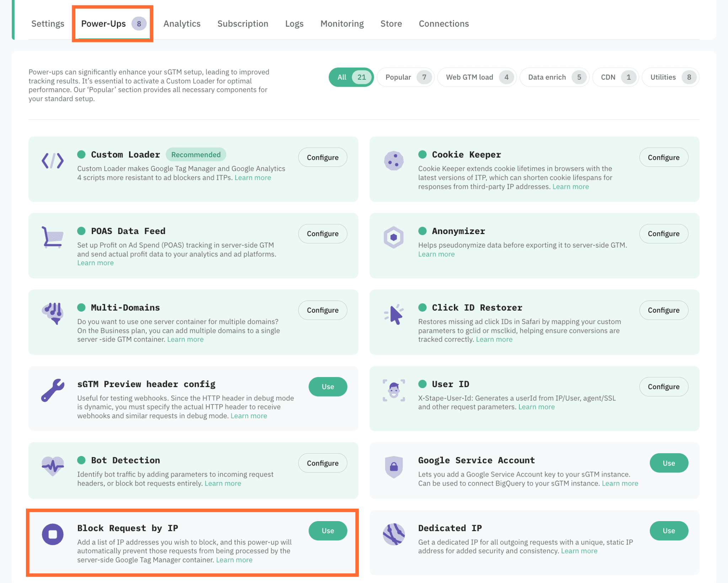Click the Block Request by IP stop icon
Screen dimensions: 728x583
tap(53, 534)
